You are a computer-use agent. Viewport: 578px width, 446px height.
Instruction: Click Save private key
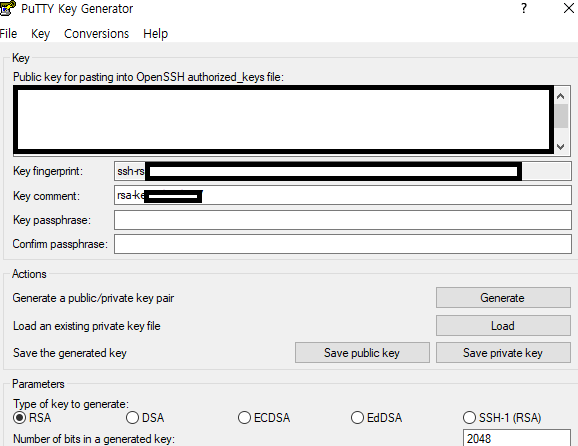click(x=503, y=353)
